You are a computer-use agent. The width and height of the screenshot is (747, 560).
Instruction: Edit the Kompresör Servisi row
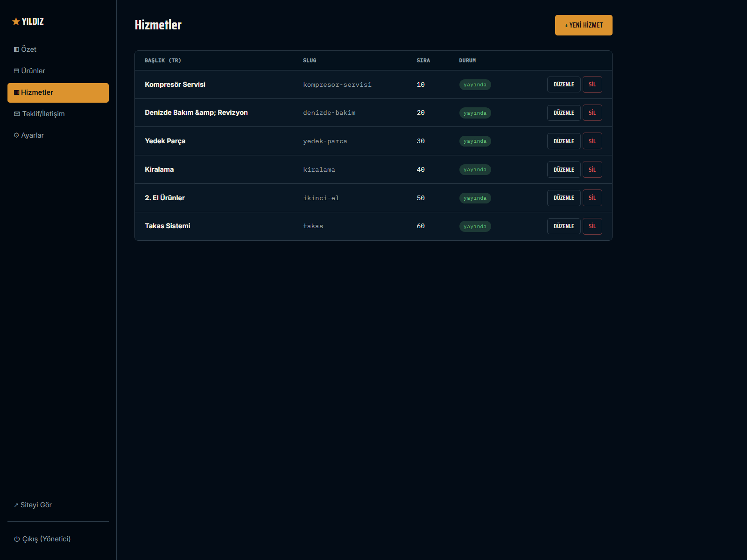click(x=564, y=84)
